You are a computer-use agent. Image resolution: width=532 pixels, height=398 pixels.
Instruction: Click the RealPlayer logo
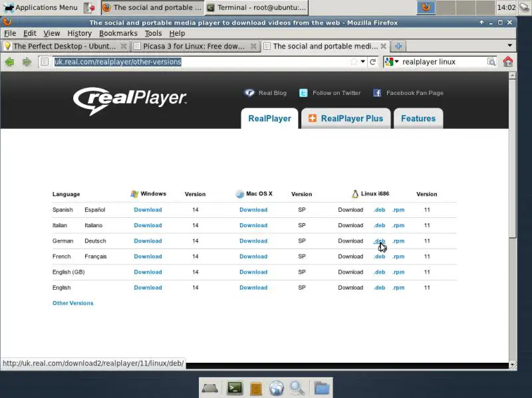[130, 101]
